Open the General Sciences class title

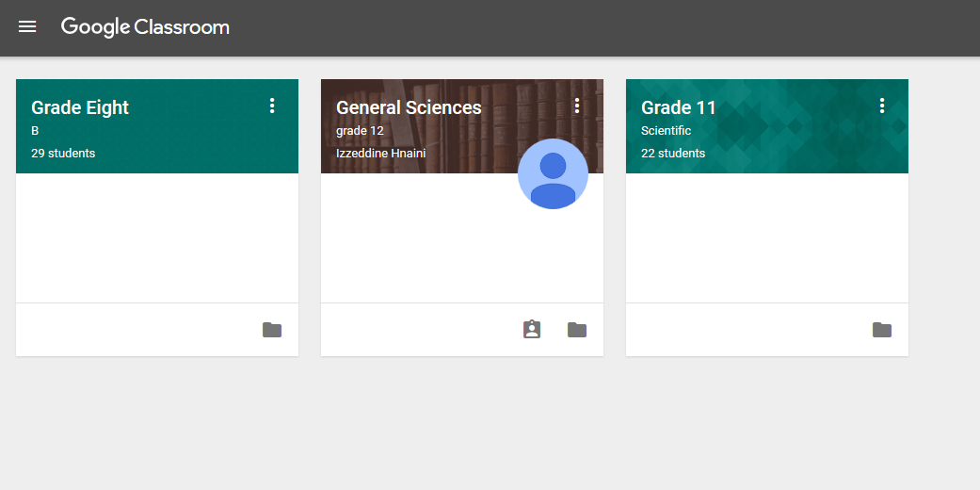[409, 107]
